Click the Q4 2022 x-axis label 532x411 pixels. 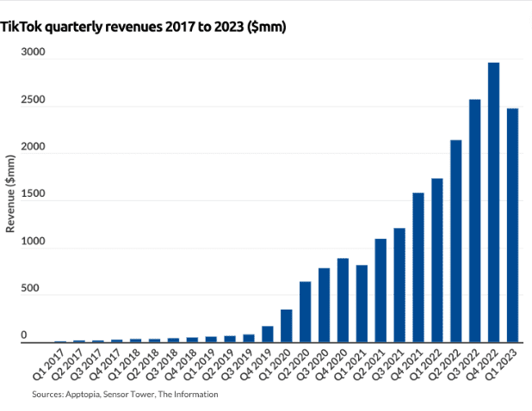(x=482, y=365)
